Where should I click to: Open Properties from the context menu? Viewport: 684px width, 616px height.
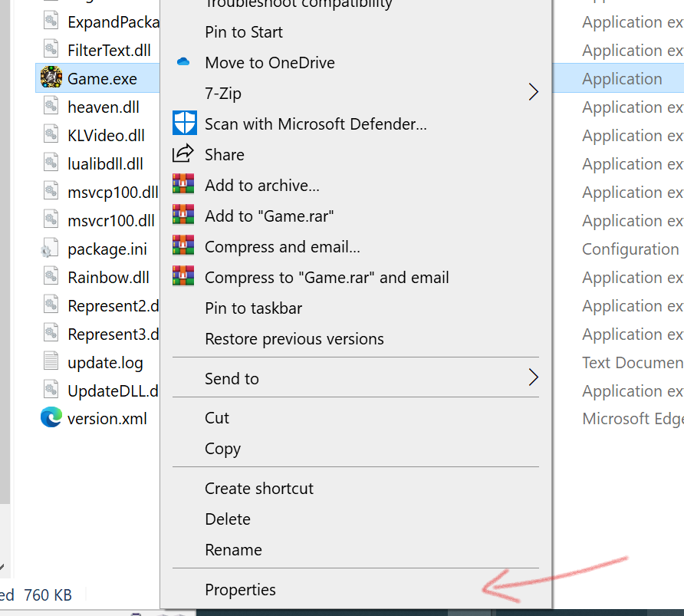coord(240,590)
